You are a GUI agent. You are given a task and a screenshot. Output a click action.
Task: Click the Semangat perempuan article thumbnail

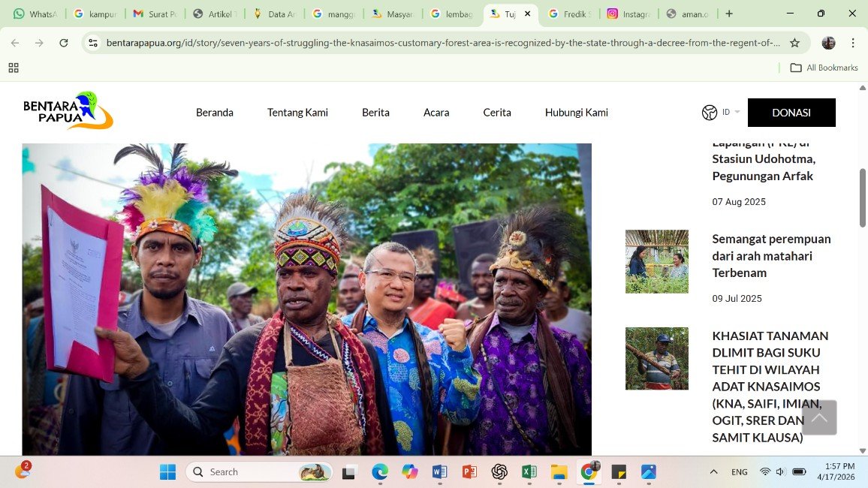[x=656, y=261]
